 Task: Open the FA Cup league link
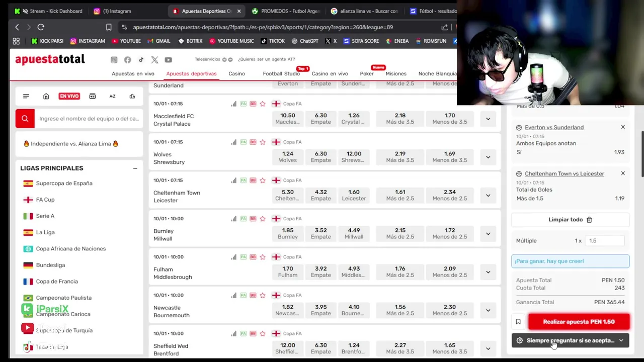point(45,200)
